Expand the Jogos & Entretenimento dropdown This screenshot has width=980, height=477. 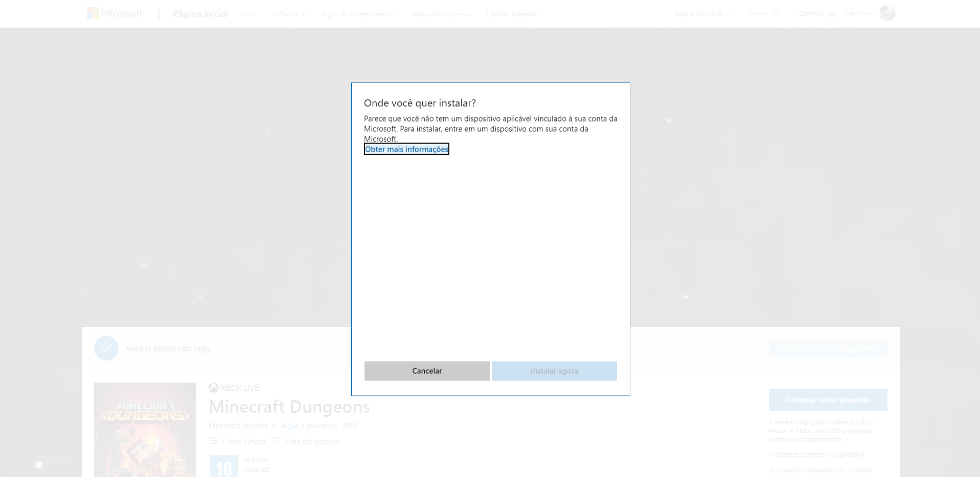point(360,14)
